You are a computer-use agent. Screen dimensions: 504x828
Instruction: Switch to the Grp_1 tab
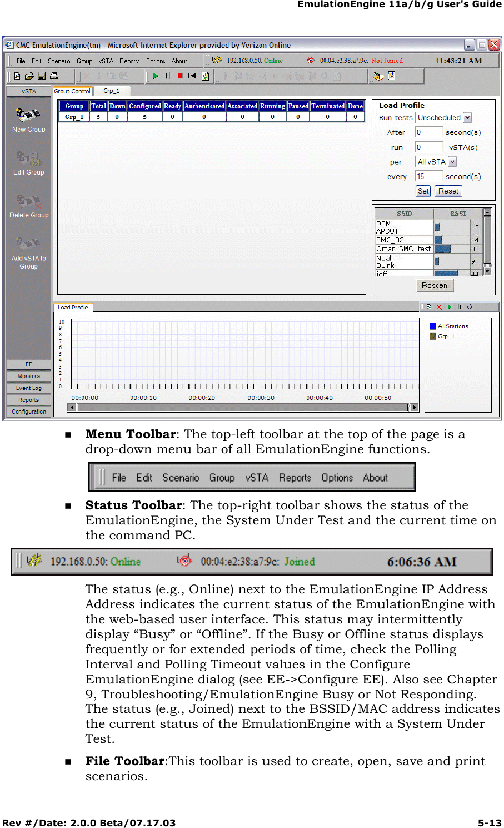tap(111, 91)
